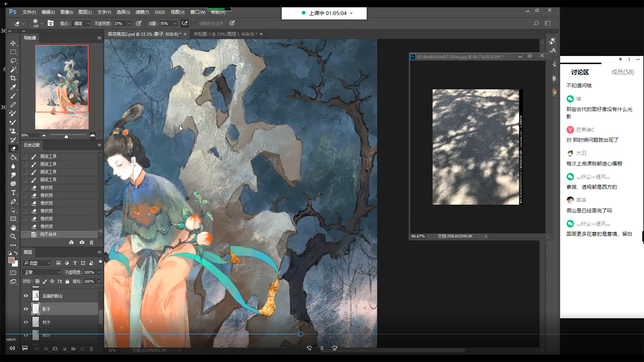This screenshot has height=362, width=644.
Task: Select 向下合并 history state
Action: tap(60, 234)
